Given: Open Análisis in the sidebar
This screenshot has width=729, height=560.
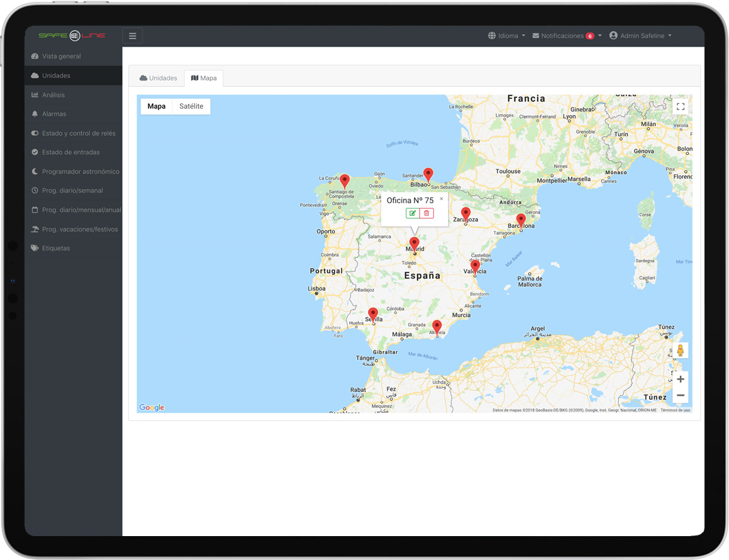Looking at the screenshot, I should [74, 95].
